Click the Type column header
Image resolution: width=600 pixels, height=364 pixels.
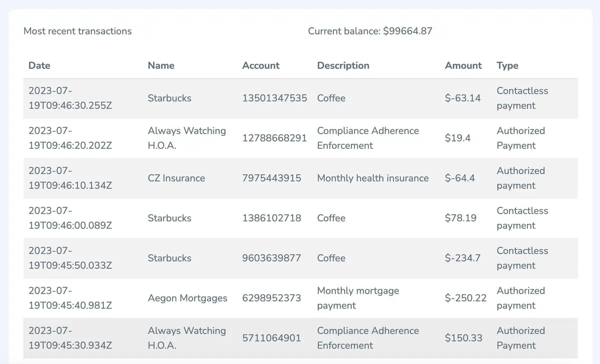coord(507,65)
